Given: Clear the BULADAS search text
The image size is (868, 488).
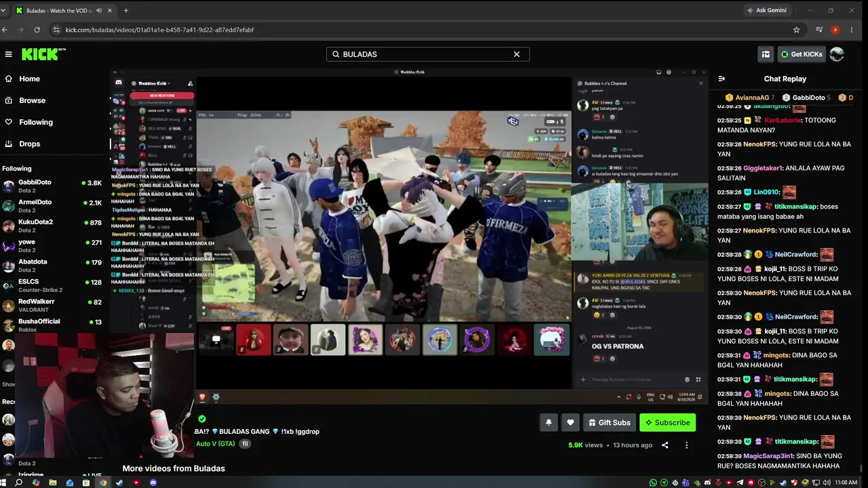Looking at the screenshot, I should coord(517,54).
